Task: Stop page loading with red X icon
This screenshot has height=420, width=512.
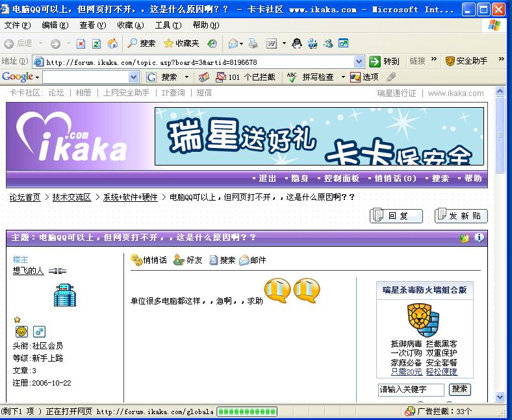Action: pyautogui.click(x=81, y=43)
